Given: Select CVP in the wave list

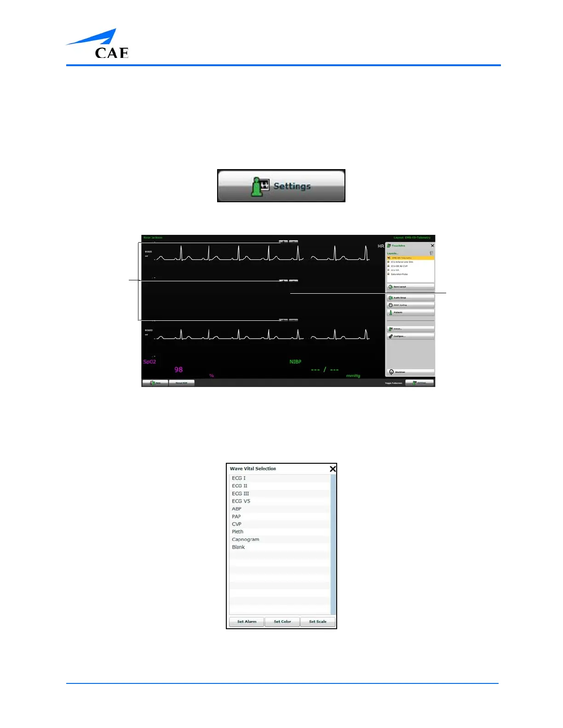Looking at the screenshot, I should pyautogui.click(x=280, y=524).
